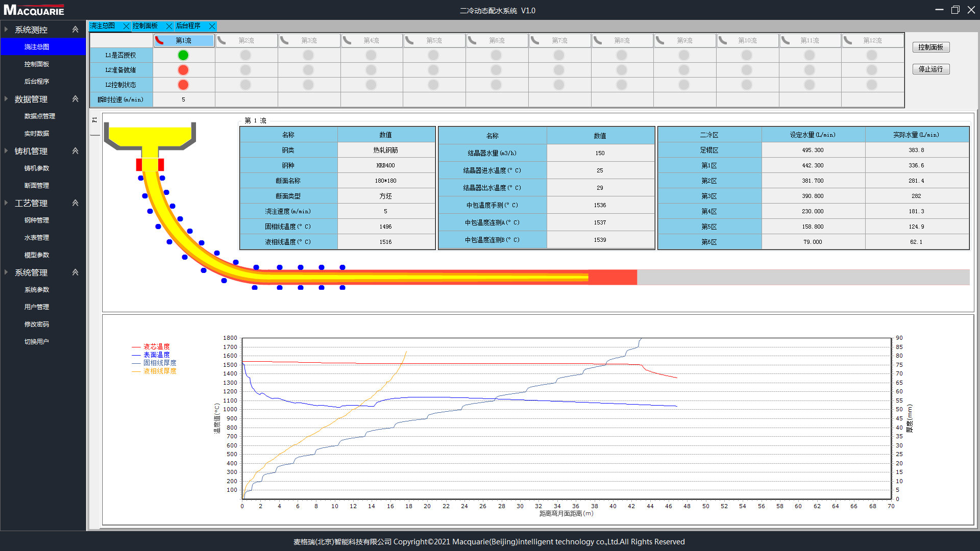
Task: Collapse 系统管理 section with its chevron
Action: [76, 272]
